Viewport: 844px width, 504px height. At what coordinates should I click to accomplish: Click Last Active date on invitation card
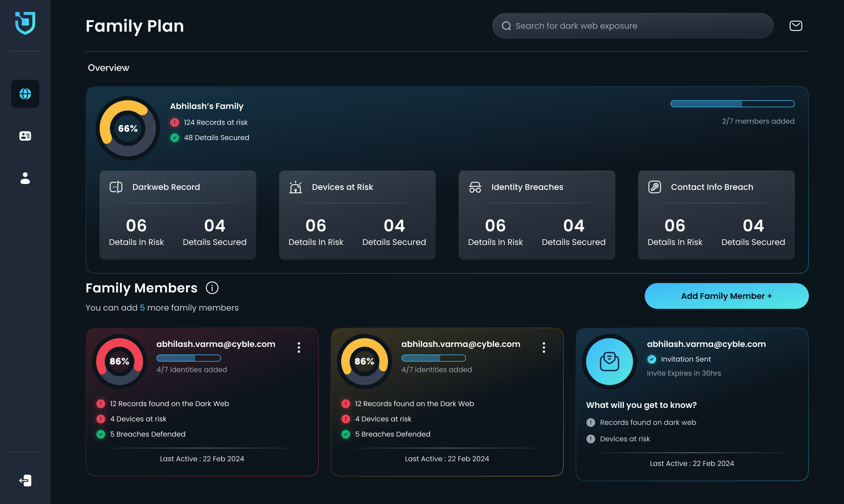pos(692,463)
